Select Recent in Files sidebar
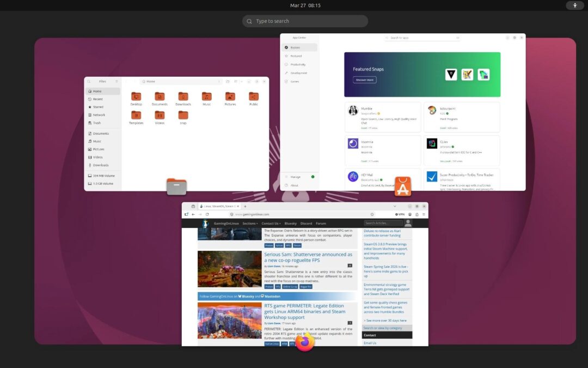The image size is (588, 368). (103, 99)
